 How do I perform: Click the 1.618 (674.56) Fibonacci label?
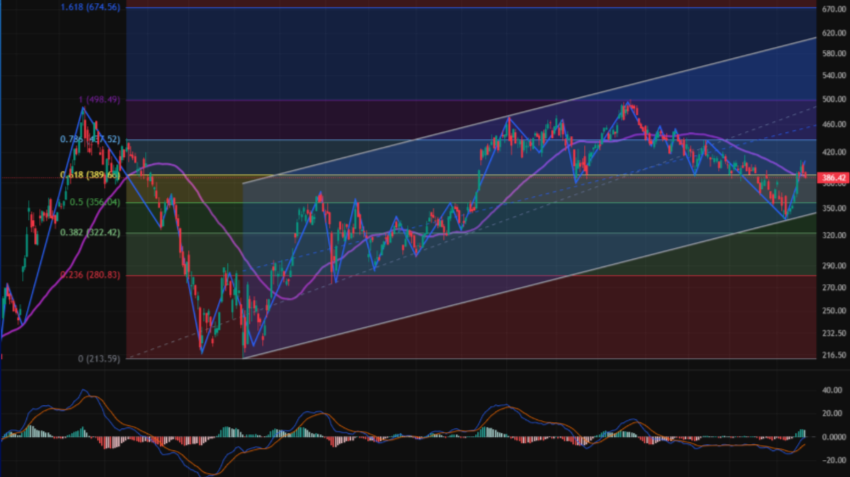click(90, 7)
